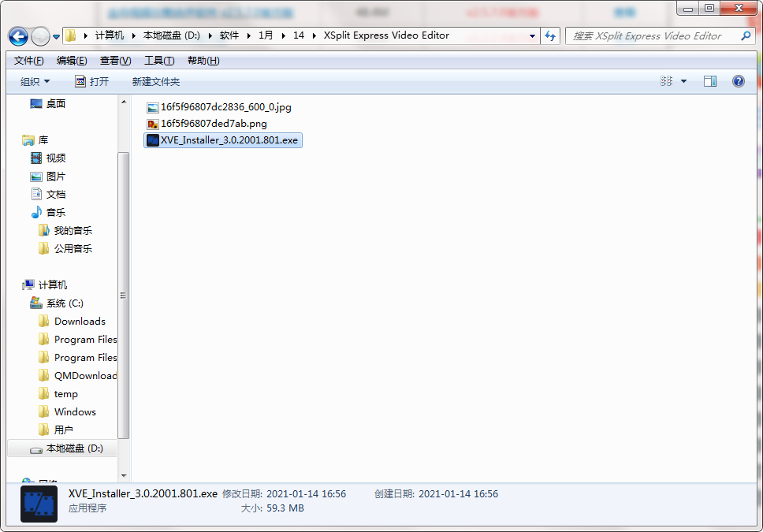Select the 我的音乐 folder

(73, 231)
